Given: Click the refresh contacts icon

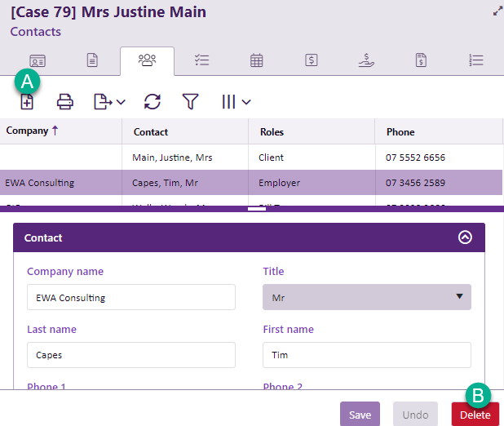Looking at the screenshot, I should (153, 102).
